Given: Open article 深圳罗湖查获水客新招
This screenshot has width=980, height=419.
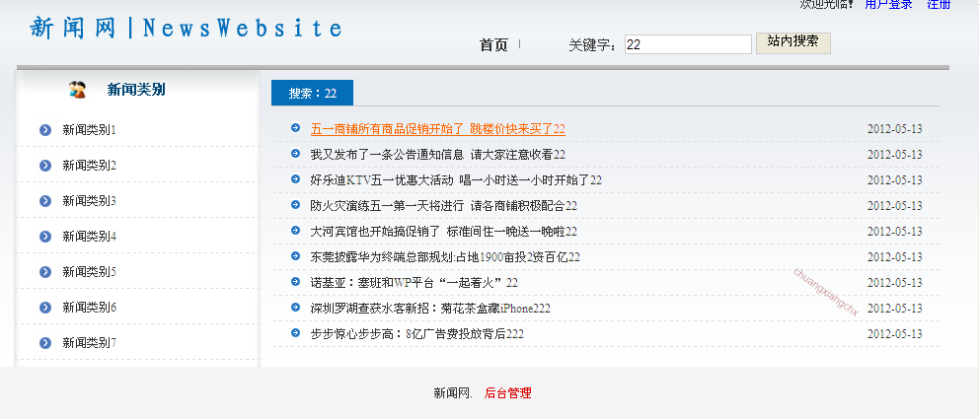Looking at the screenshot, I should click(430, 309).
